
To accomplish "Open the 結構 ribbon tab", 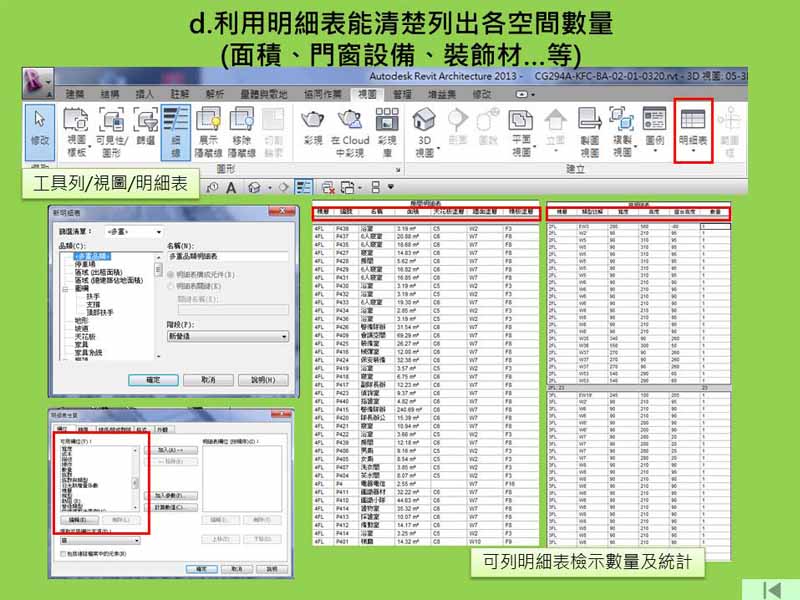I will 110,94.
